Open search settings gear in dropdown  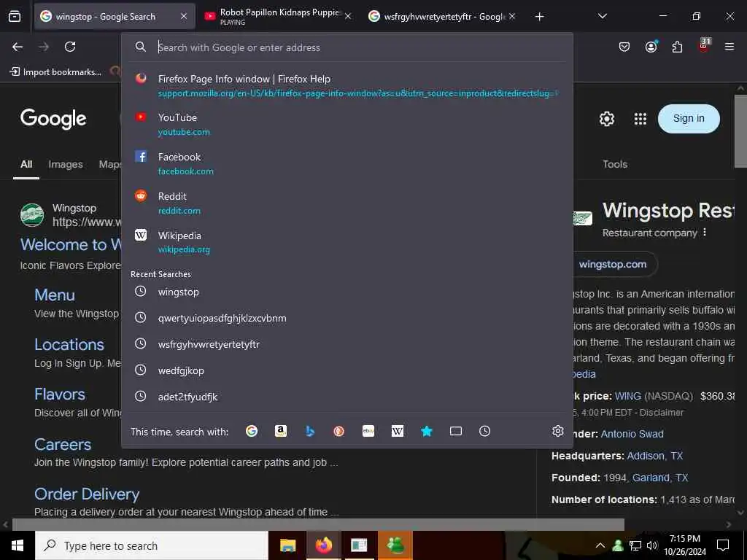(558, 432)
